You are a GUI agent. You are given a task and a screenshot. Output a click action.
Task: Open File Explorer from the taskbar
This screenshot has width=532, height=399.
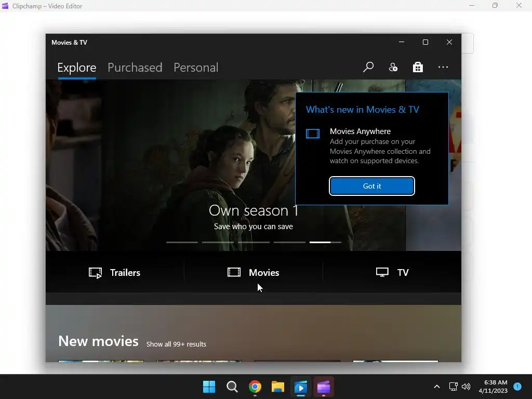(278, 387)
